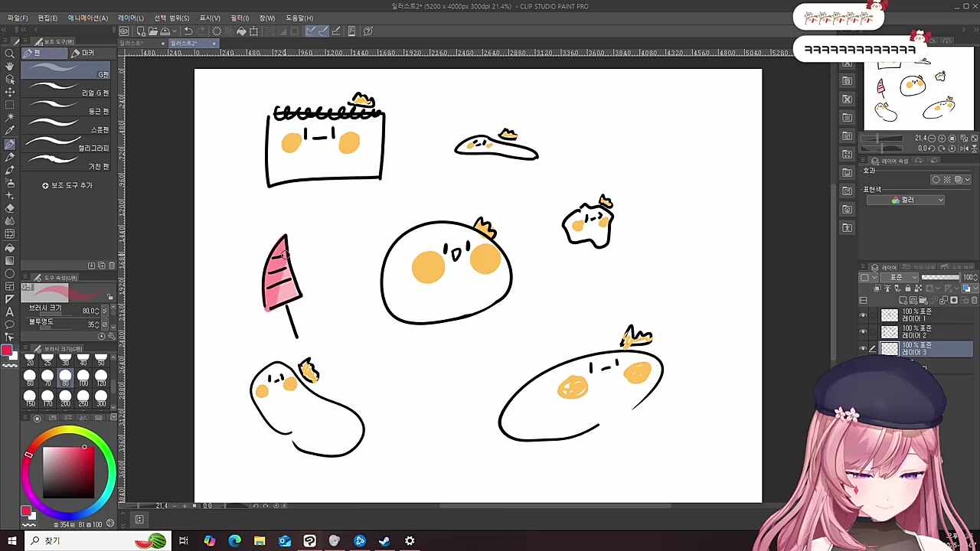Click the Clear Outside Selection dotted-circle icon
Viewport: 980px width, 551px height.
(217, 31)
